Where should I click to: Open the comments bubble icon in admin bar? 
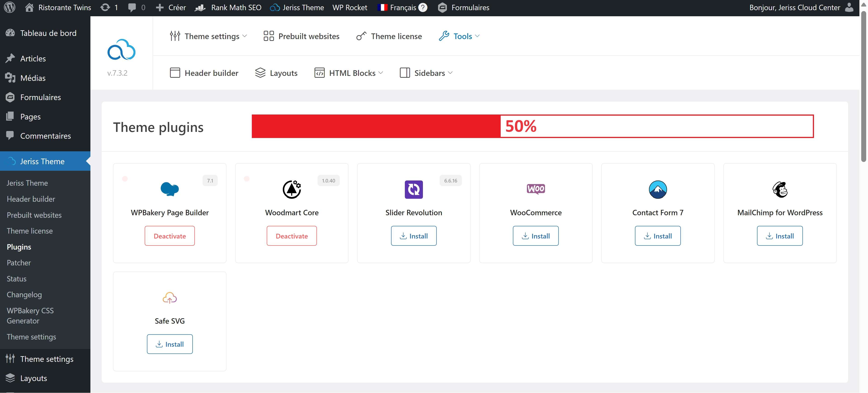coord(132,8)
